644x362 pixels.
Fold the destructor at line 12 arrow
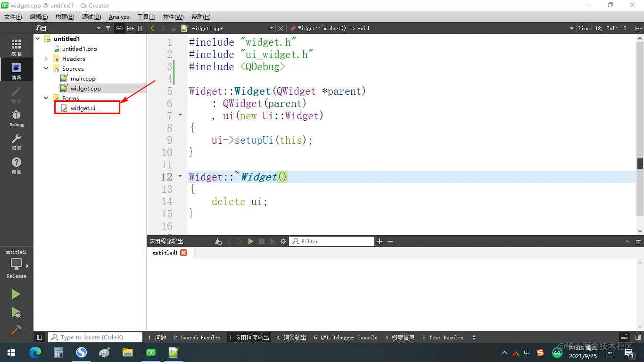(x=180, y=176)
